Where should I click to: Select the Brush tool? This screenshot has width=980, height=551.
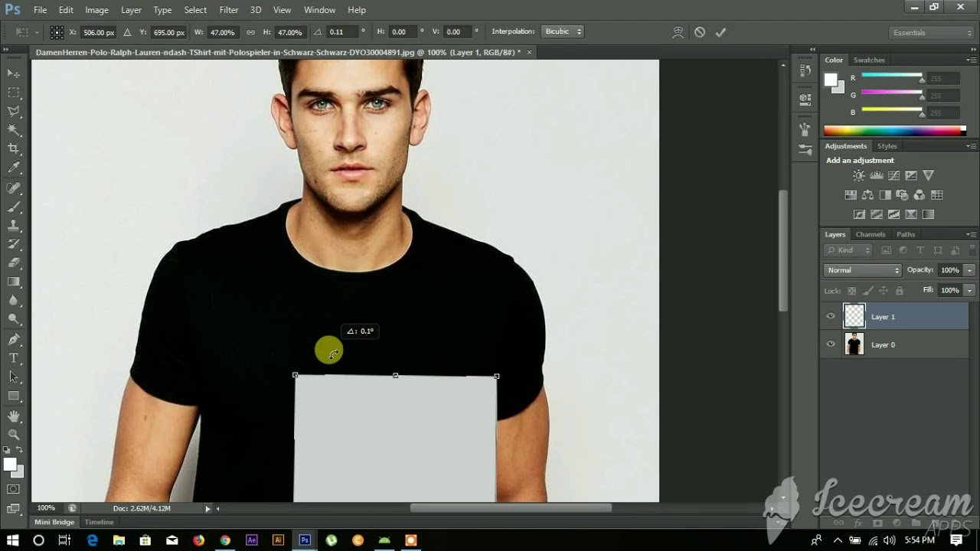[14, 207]
